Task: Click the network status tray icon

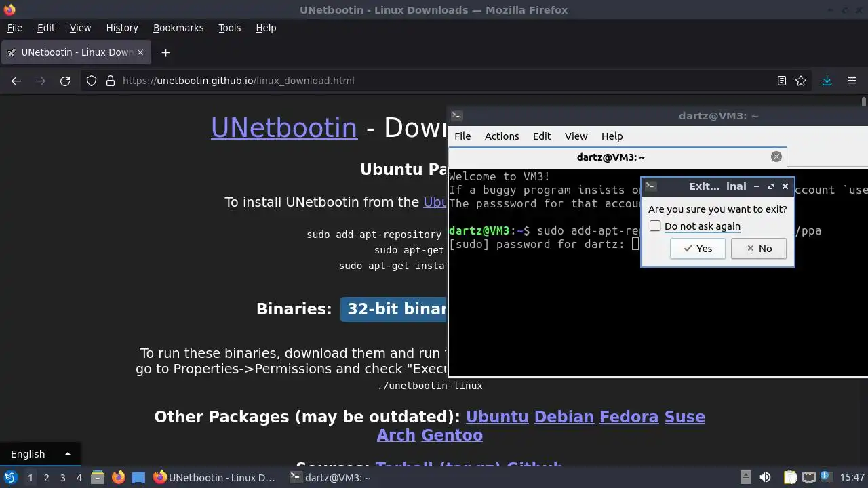Action: point(808,477)
